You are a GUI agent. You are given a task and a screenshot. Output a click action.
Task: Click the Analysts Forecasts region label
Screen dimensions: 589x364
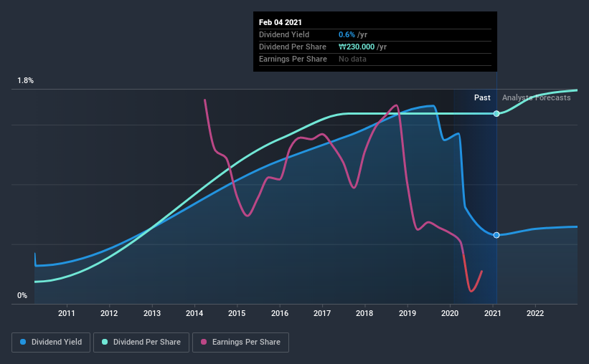click(537, 97)
